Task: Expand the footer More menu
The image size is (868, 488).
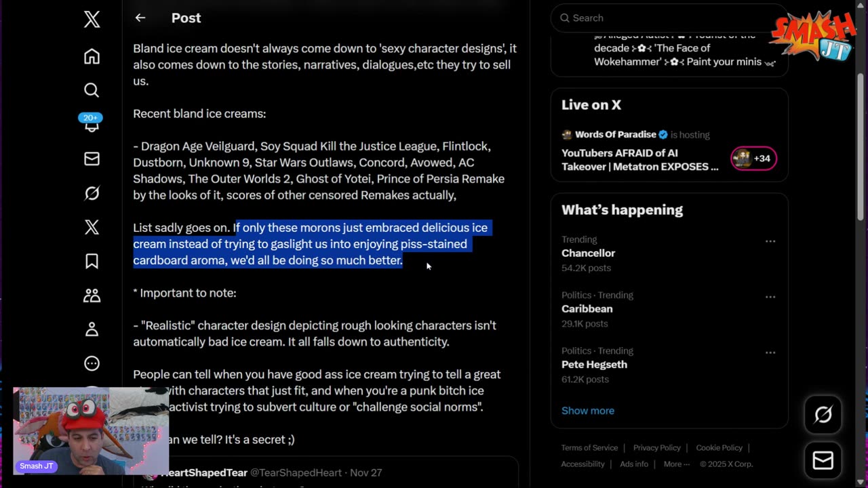Action: 676,464
